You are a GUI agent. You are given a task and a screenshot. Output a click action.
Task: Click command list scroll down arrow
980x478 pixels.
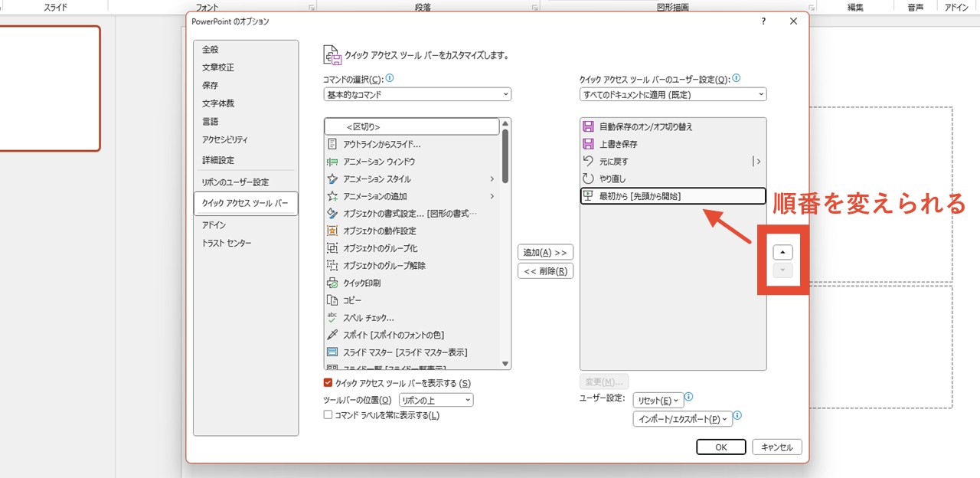505,364
